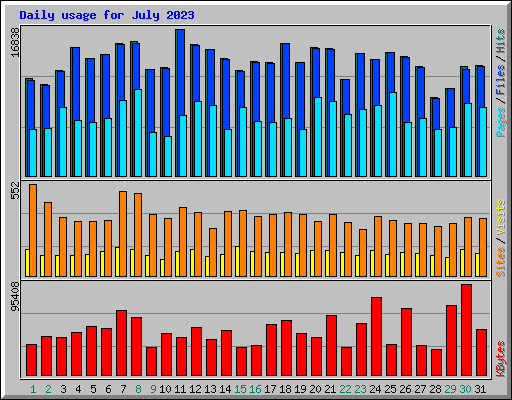
Task: Click the yellow "Visits" legend label
Action: pos(501,218)
